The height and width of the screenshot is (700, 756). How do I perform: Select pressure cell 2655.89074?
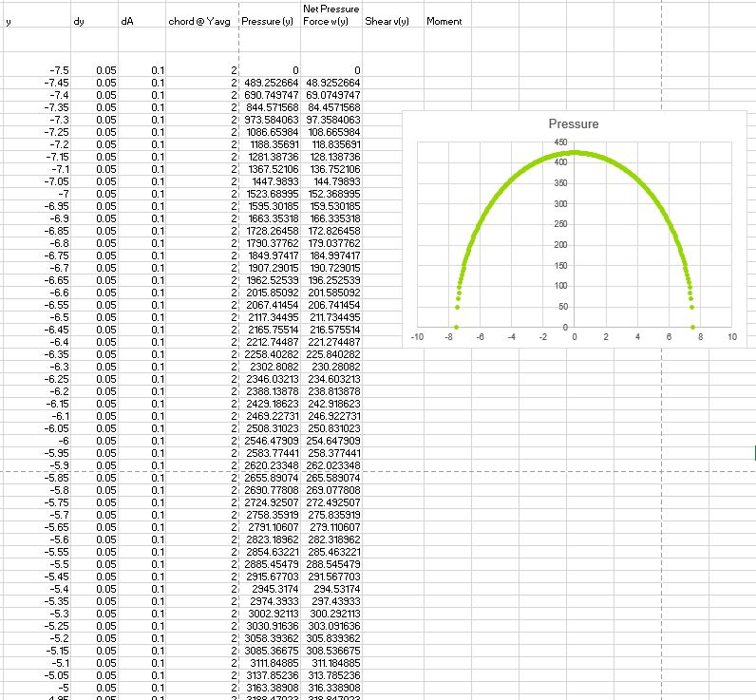[270, 479]
